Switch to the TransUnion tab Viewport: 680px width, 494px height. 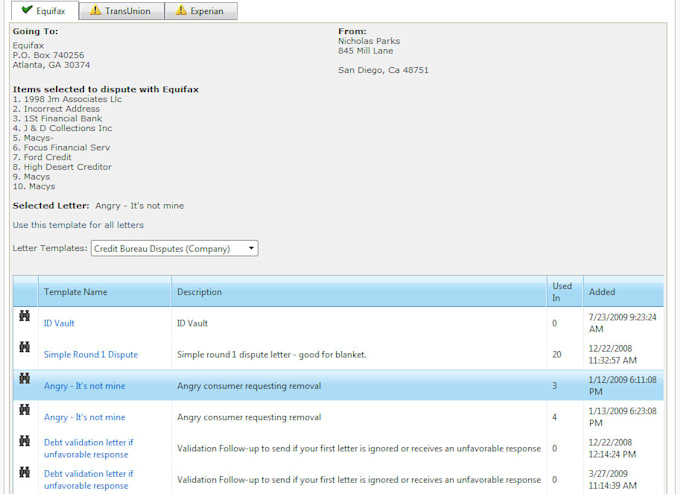(121, 11)
